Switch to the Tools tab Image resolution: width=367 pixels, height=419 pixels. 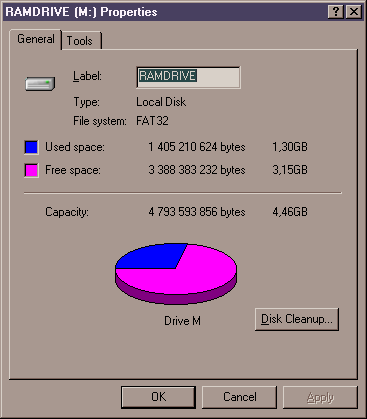pyautogui.click(x=81, y=41)
